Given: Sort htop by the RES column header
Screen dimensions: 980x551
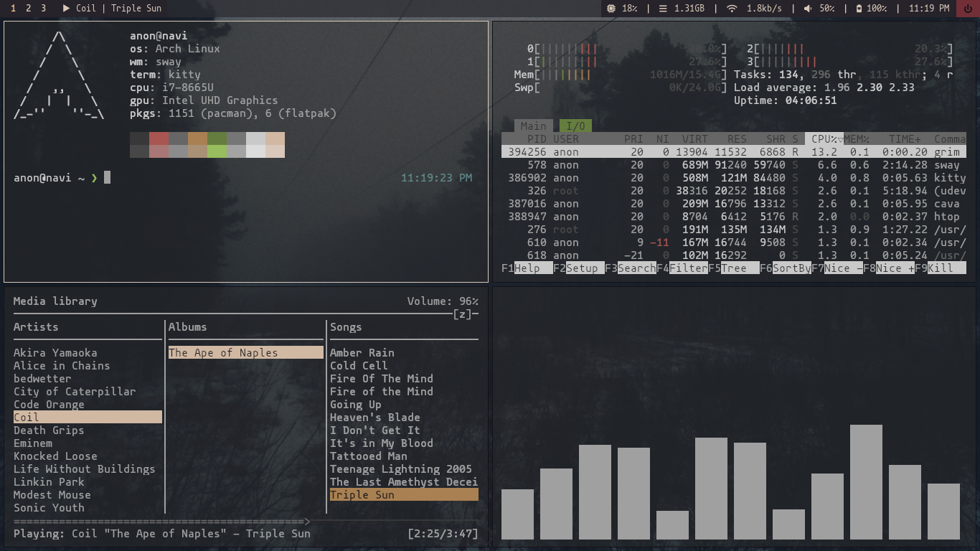Looking at the screenshot, I should [x=737, y=139].
